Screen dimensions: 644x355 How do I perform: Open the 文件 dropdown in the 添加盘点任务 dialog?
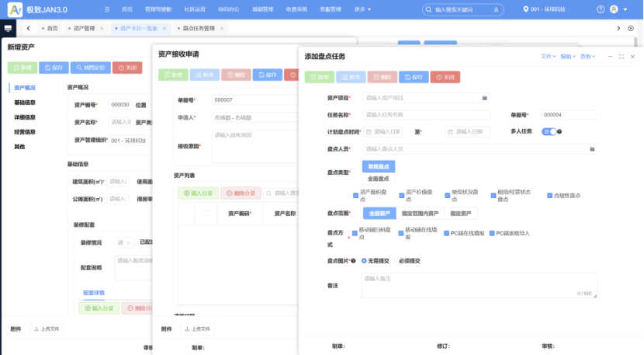[x=549, y=57]
